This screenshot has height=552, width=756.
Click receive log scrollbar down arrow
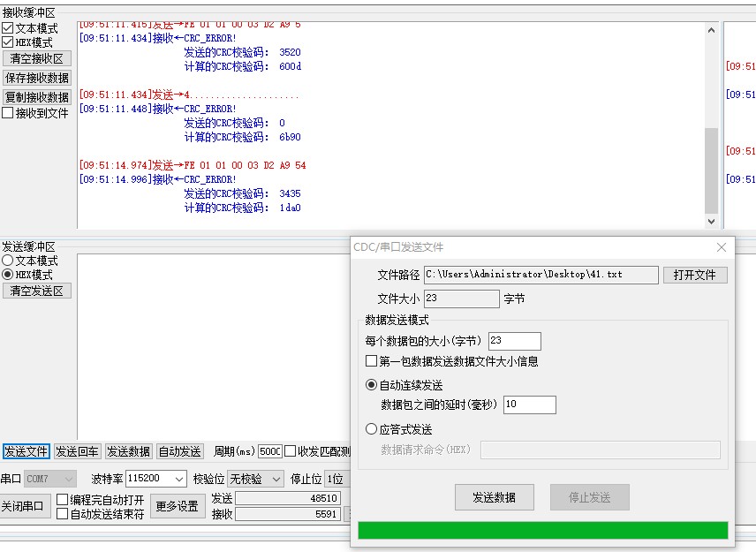pyautogui.click(x=711, y=222)
